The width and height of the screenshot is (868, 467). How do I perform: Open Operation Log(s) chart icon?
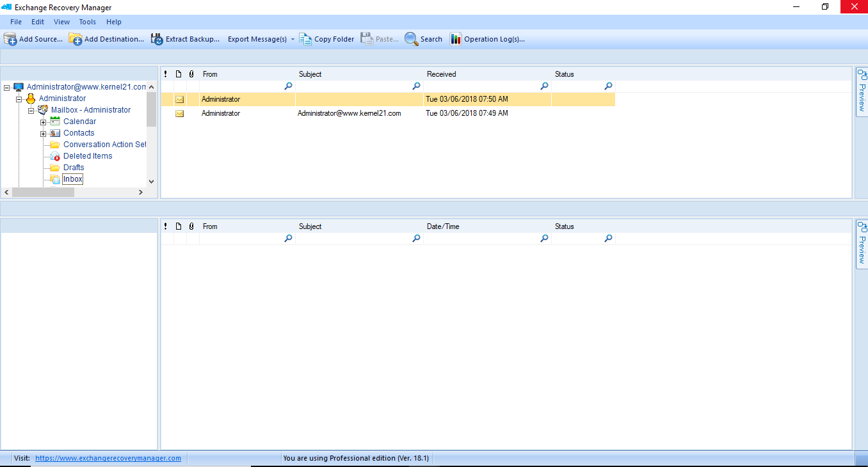(456, 39)
